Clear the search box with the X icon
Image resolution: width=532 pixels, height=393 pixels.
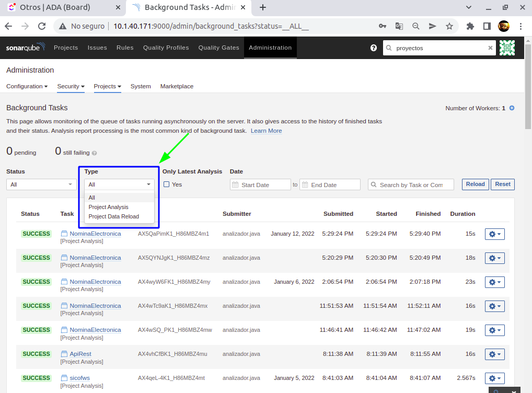click(x=490, y=48)
